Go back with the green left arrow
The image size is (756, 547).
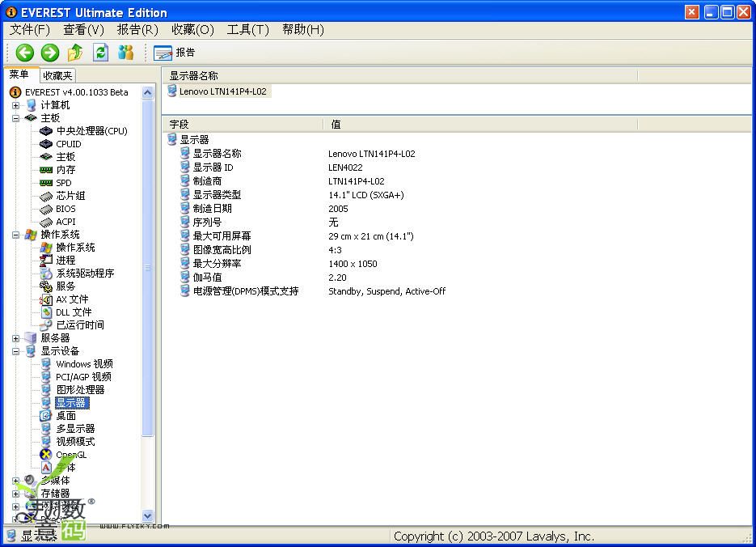tap(24, 53)
